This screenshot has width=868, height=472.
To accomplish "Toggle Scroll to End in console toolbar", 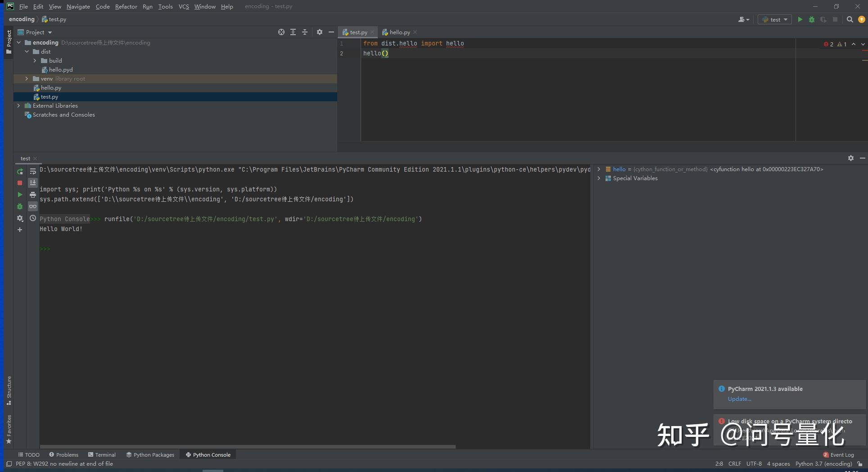I will (33, 183).
